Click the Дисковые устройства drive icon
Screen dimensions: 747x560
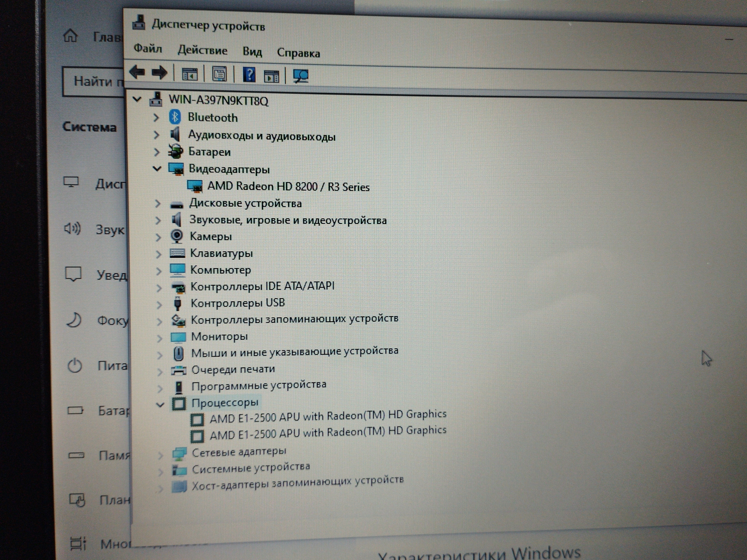coord(177,204)
